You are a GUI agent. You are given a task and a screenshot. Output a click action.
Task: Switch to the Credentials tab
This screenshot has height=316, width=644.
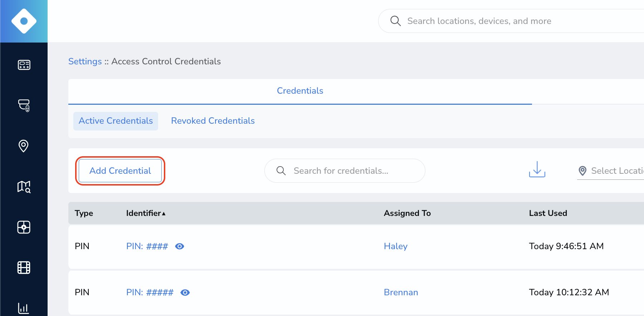(300, 91)
